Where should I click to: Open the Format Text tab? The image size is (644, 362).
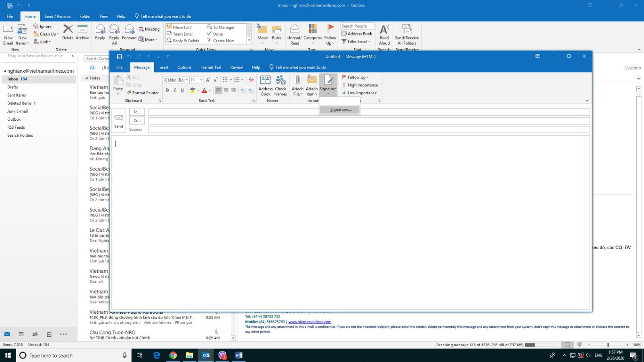[211, 68]
